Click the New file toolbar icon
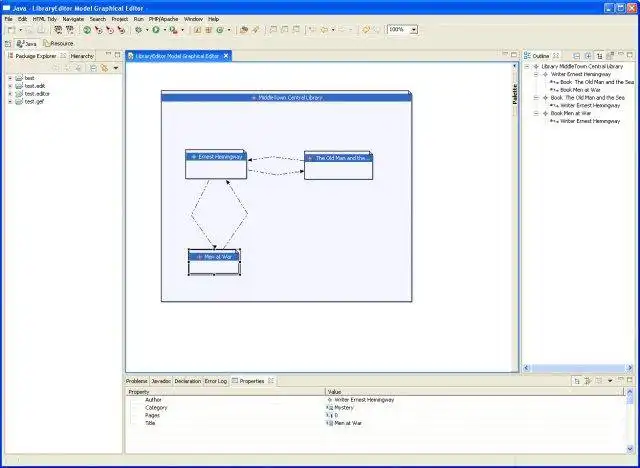The height and width of the screenshot is (468, 640). click(11, 30)
